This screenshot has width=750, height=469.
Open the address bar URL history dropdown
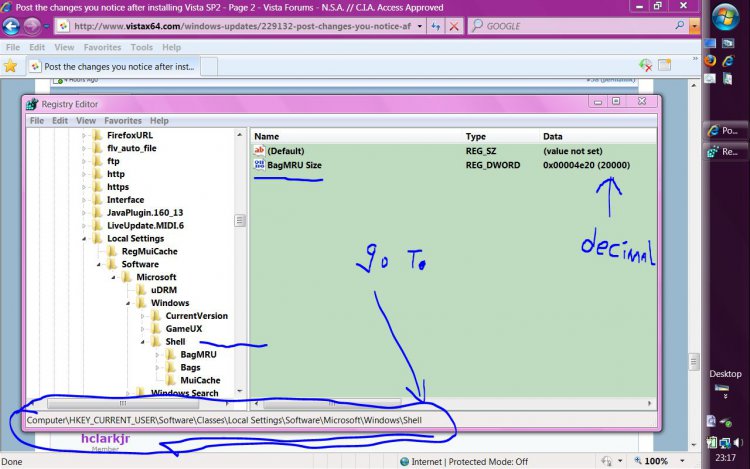pyautogui.click(x=421, y=26)
